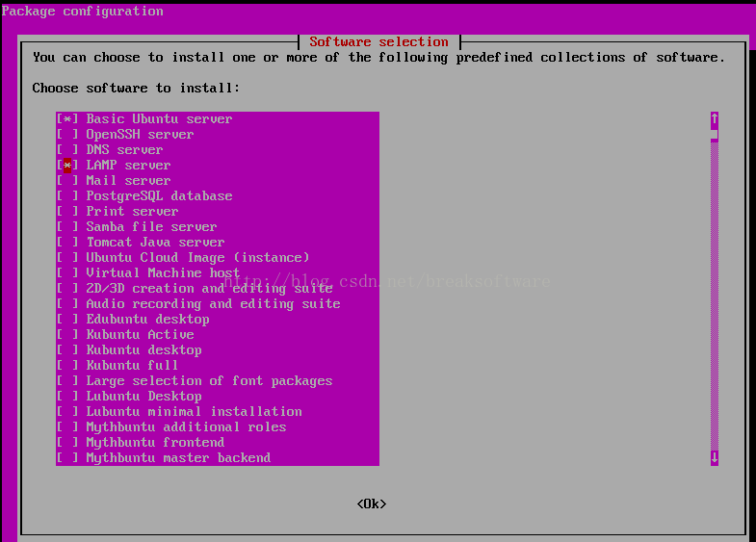The image size is (756, 542).
Task: Click the Ok button
Action: [x=371, y=503]
